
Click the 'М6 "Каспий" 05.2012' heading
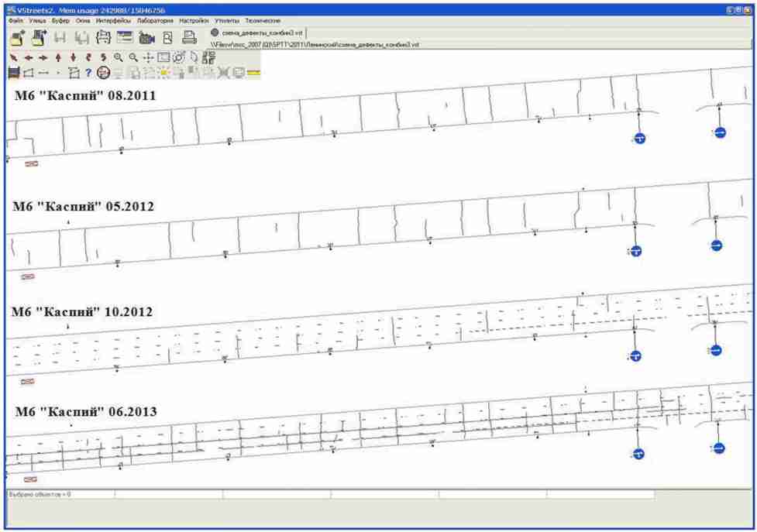click(x=84, y=207)
